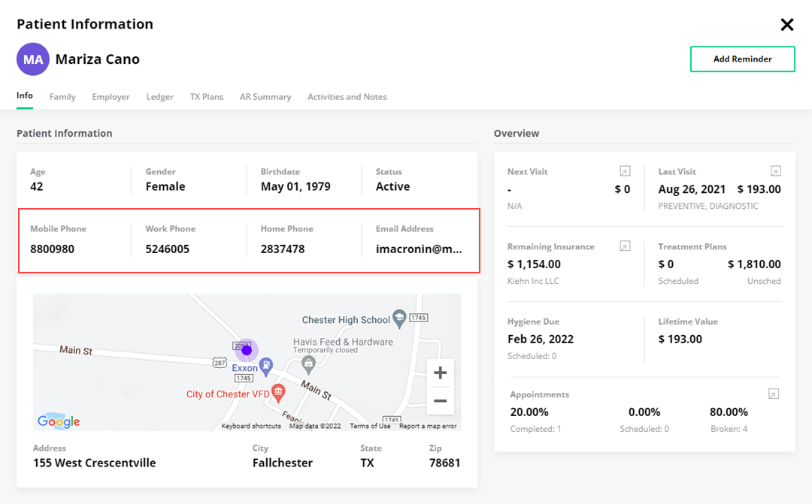Close the Patient Information dialog
Viewport: 812px width, 504px height.
(786, 25)
